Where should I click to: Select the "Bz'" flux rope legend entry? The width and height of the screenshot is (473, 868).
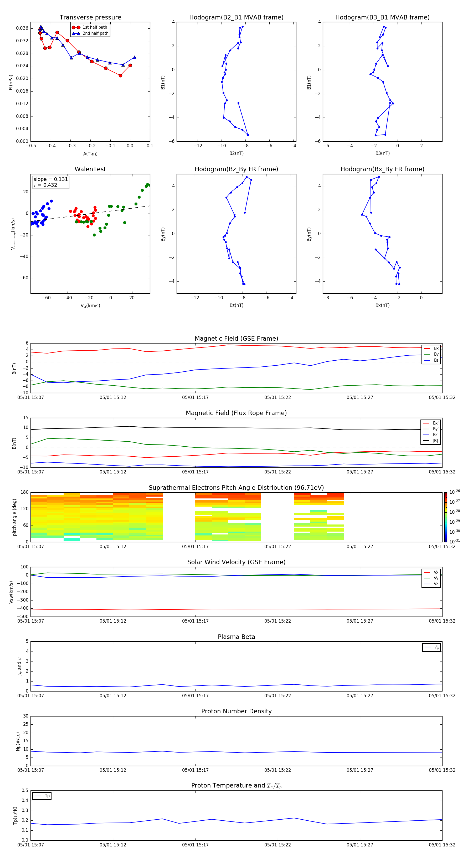coord(431,435)
